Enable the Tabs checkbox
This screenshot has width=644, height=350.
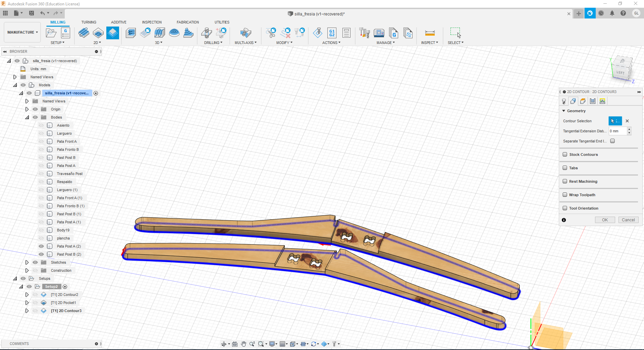[x=565, y=168]
